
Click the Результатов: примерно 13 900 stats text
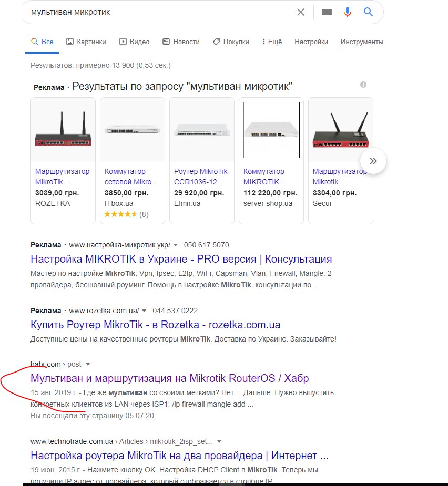pos(100,65)
